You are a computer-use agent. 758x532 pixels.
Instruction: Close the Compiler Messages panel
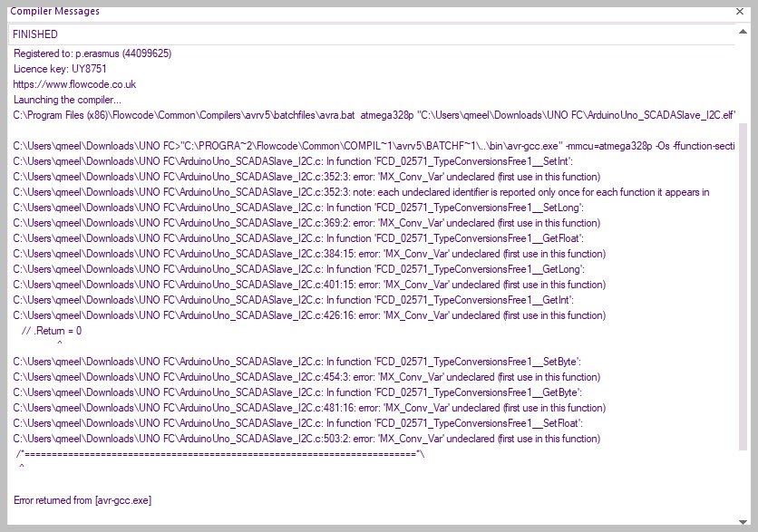(x=741, y=12)
